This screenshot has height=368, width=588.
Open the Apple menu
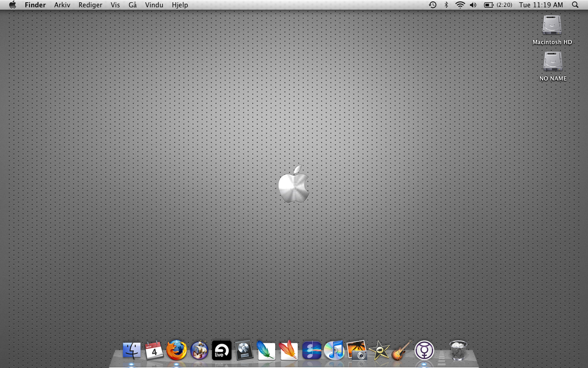click(x=12, y=5)
